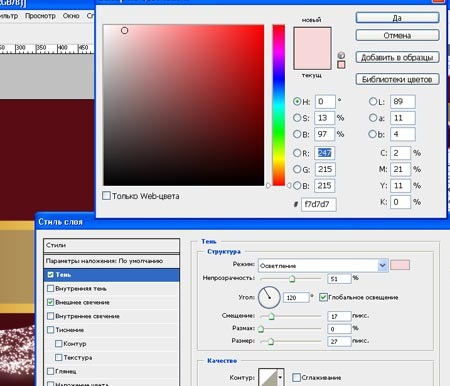
Task: Click the gamut warning icon beside color preview
Action: click(341, 55)
